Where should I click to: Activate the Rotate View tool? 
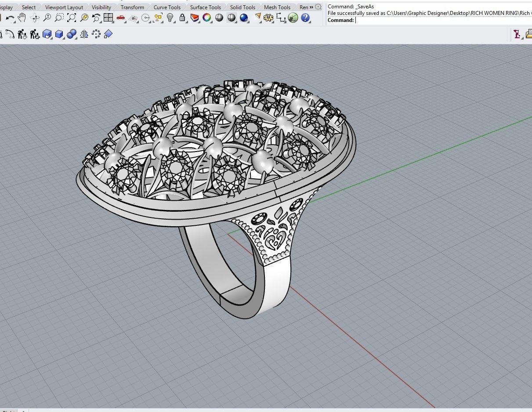(x=34, y=18)
